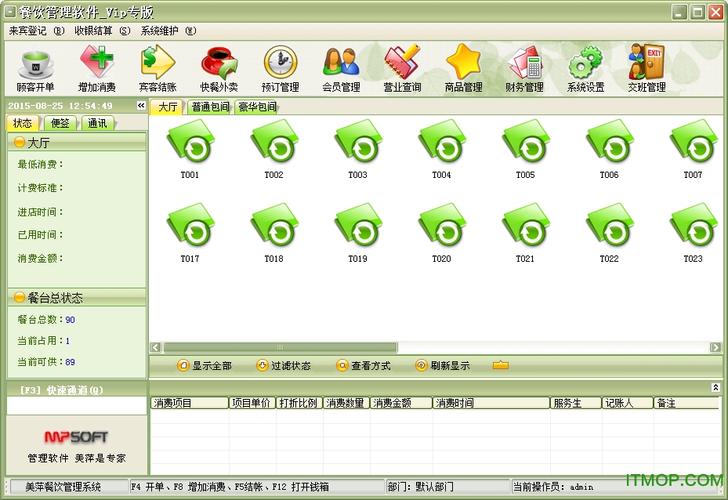Select table T020
This screenshot has height=500, width=728.
coord(442,233)
